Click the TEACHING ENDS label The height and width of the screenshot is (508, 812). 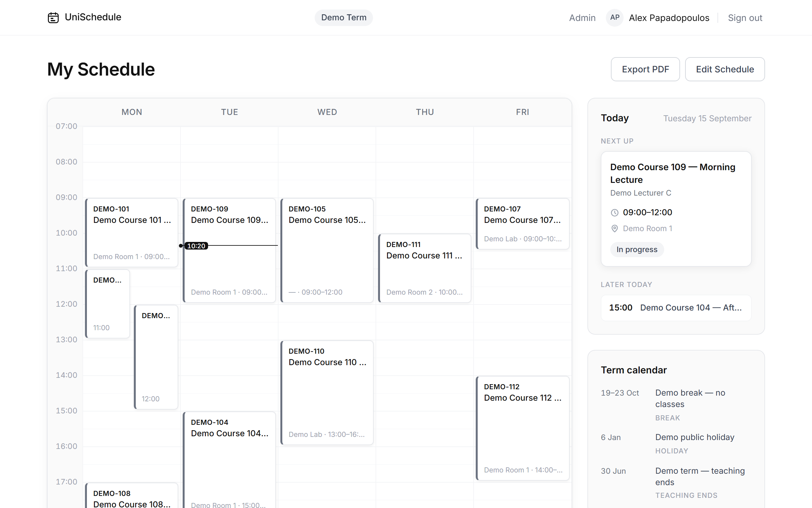tap(686, 496)
